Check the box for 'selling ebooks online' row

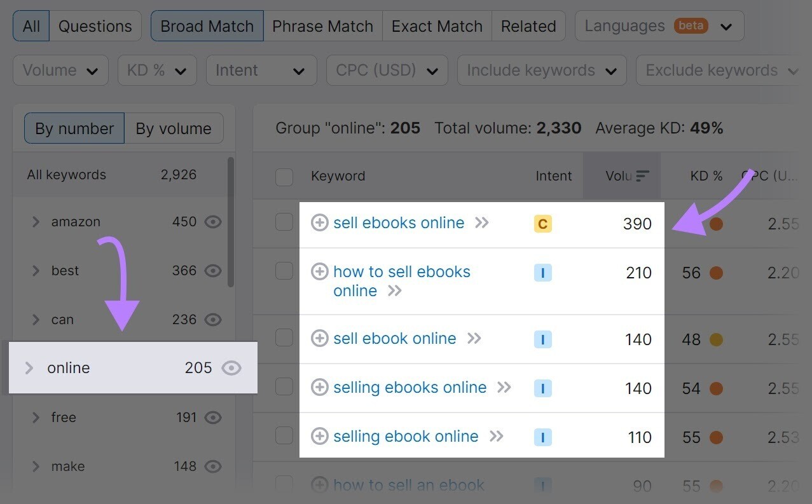click(284, 386)
